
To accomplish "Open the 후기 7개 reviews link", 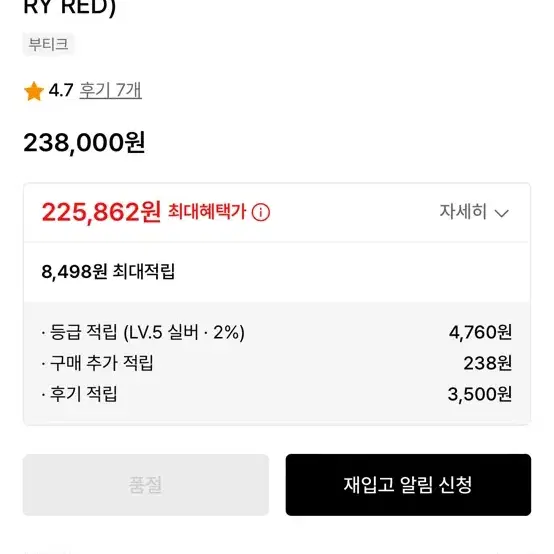I will point(111,90).
